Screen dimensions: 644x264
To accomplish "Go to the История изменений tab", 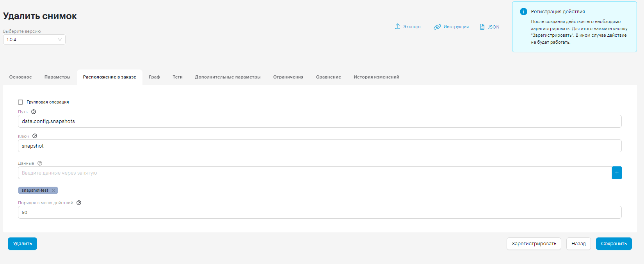I will pos(376,77).
